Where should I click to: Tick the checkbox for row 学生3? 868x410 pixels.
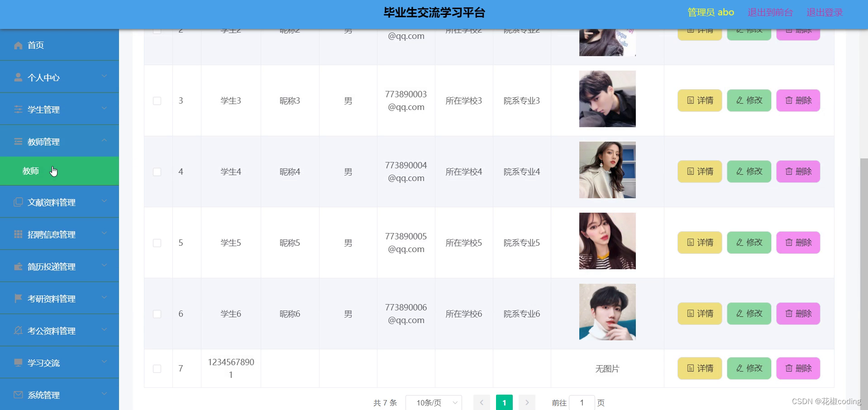157,101
